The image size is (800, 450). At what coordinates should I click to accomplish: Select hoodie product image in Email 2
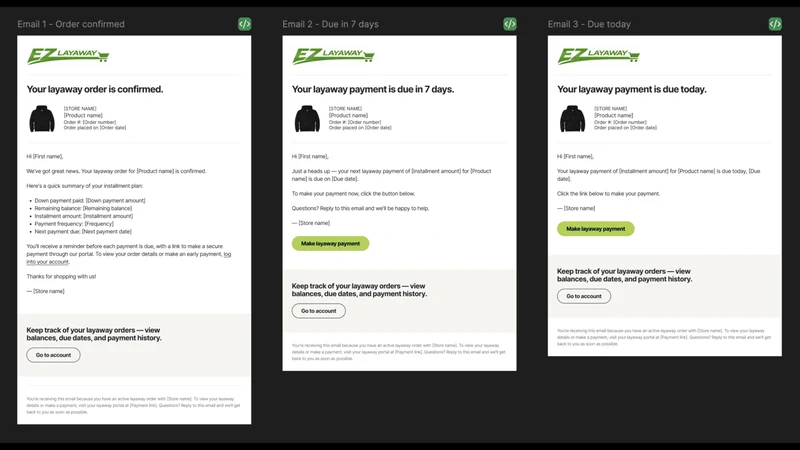307,118
